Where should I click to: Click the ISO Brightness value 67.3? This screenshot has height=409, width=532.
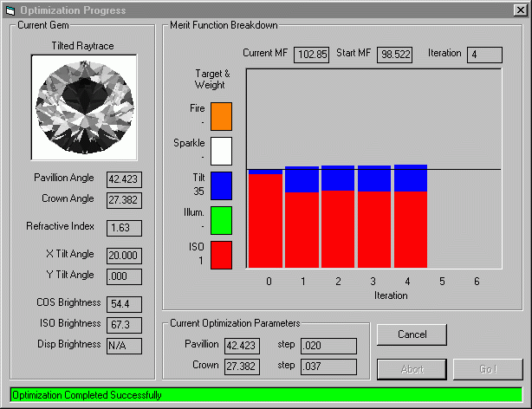tap(124, 325)
